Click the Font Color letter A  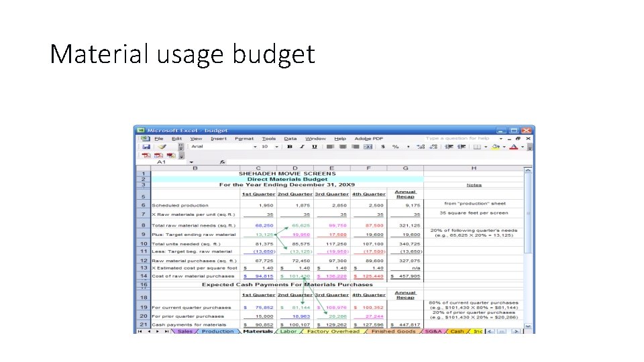pos(513,147)
